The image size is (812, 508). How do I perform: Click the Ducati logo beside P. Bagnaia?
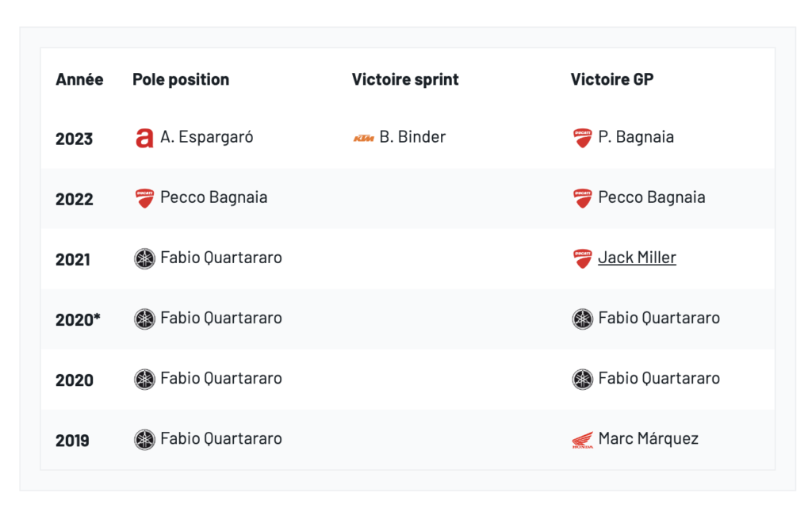pos(582,138)
